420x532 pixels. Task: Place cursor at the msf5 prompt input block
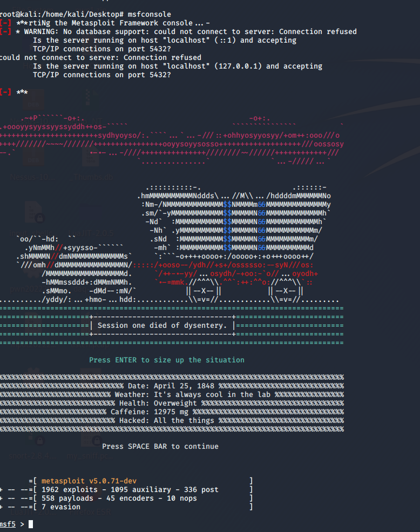tap(31, 524)
